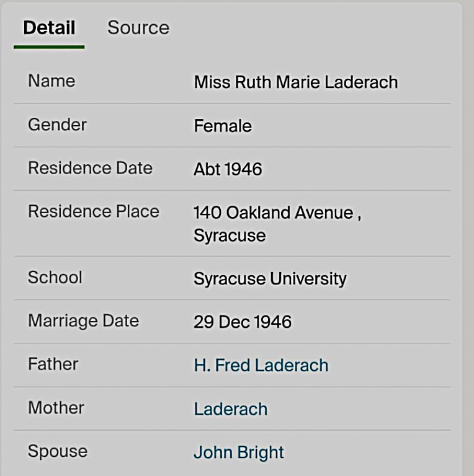Switch to the Source tab
The height and width of the screenshot is (476, 474).
[138, 28]
